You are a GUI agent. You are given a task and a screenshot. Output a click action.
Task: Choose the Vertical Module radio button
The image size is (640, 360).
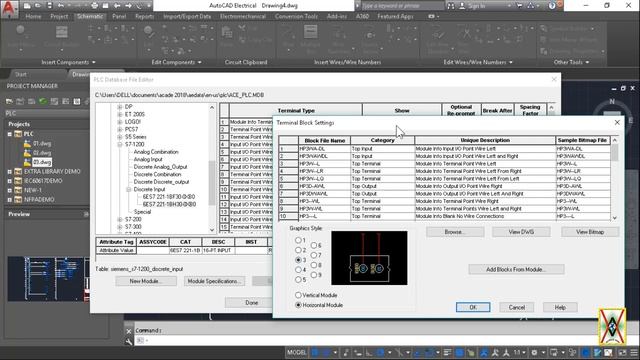[298, 295]
